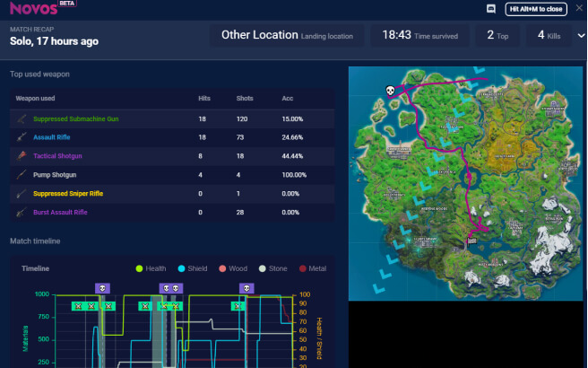Click the Acc column header
The width and height of the screenshot is (588, 368).
click(287, 99)
